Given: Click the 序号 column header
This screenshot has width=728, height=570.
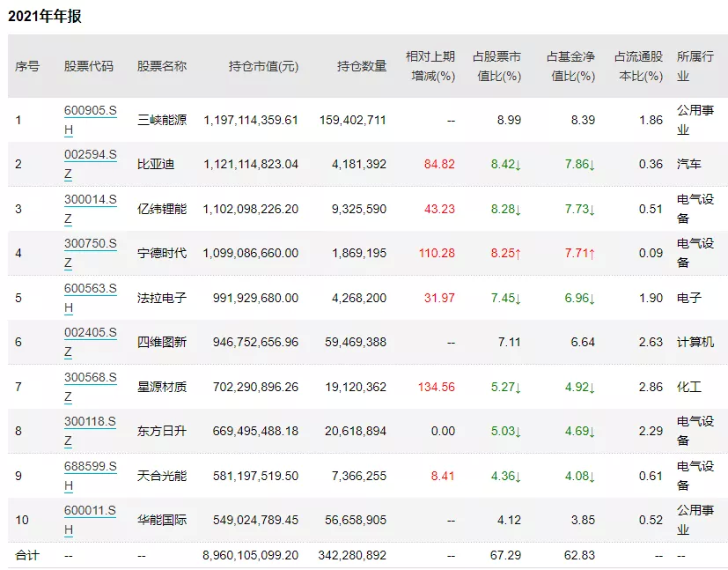Looking at the screenshot, I should (27, 66).
